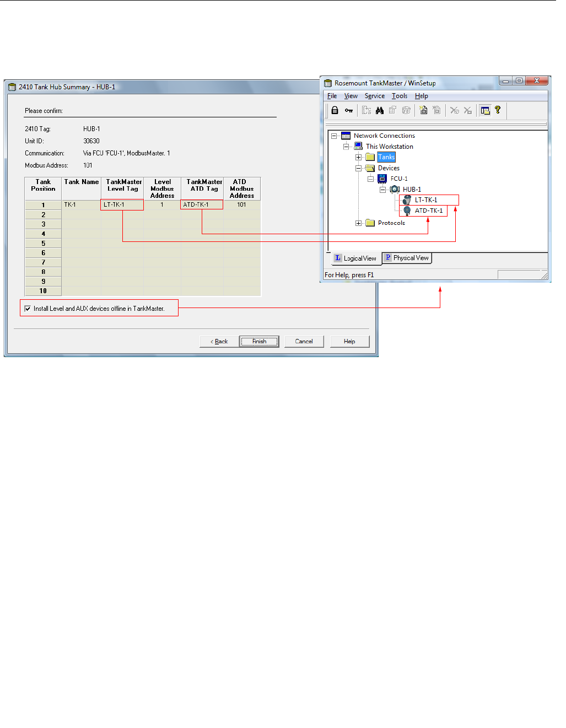
Task: Click the status bar resize grip in WinSetup
Action: point(544,276)
